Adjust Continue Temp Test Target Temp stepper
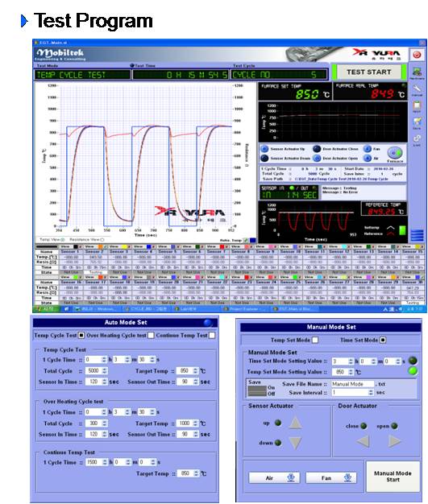This screenshot has width=428, height=504. pos(196,473)
